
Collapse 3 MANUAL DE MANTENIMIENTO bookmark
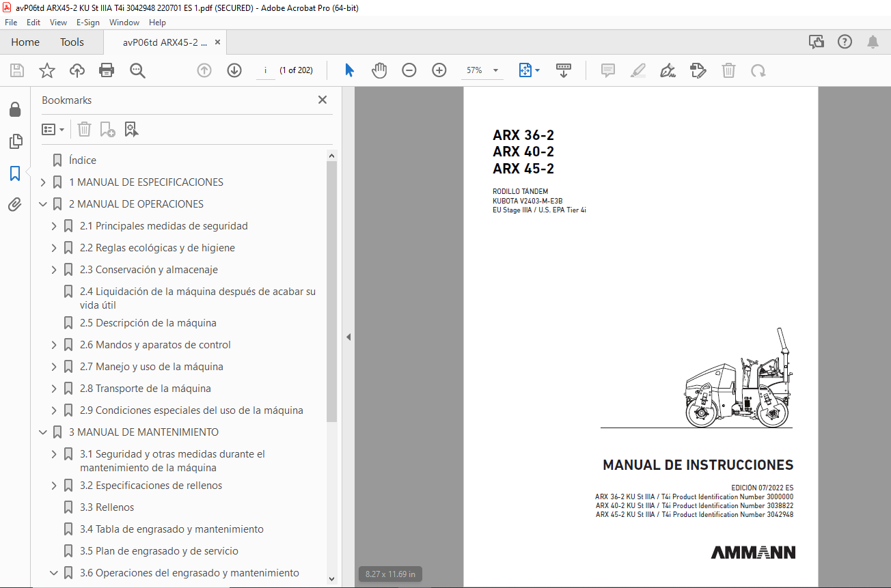click(x=43, y=432)
